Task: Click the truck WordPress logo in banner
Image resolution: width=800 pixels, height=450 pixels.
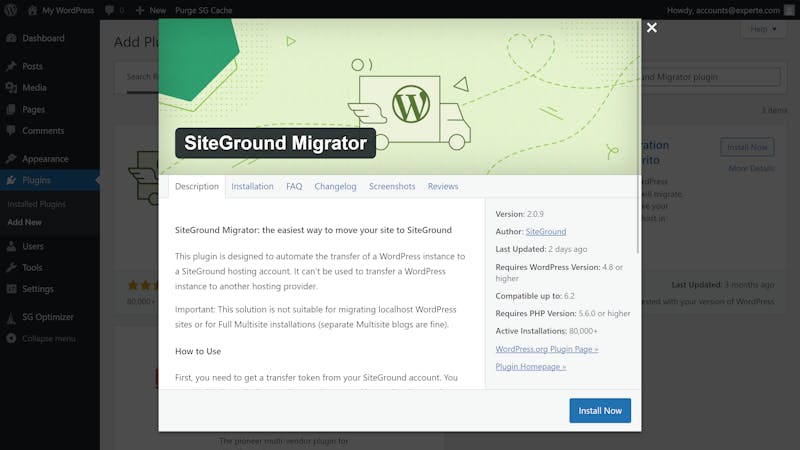Action: (411, 105)
